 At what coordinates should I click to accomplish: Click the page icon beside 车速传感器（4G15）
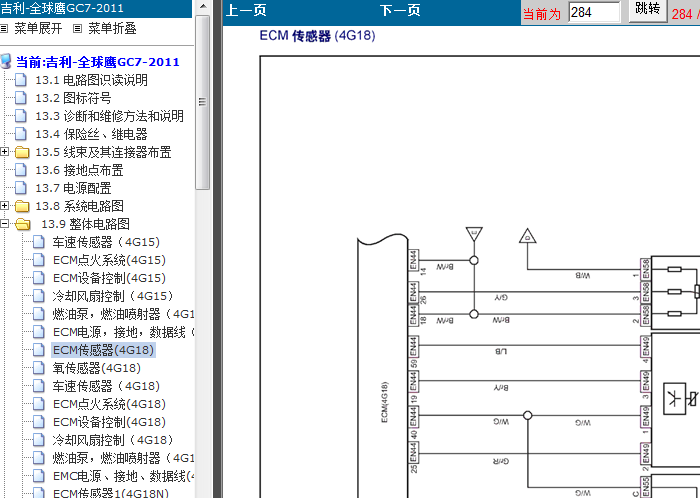(x=39, y=242)
